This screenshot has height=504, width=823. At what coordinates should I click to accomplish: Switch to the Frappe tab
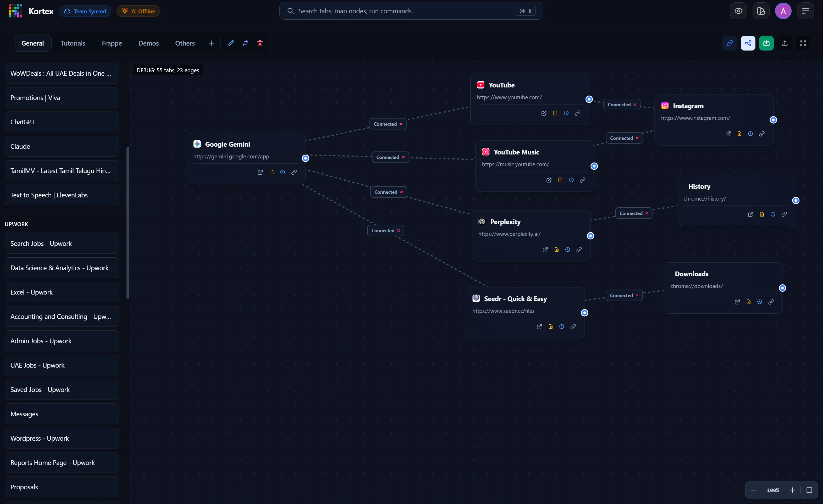pos(112,43)
